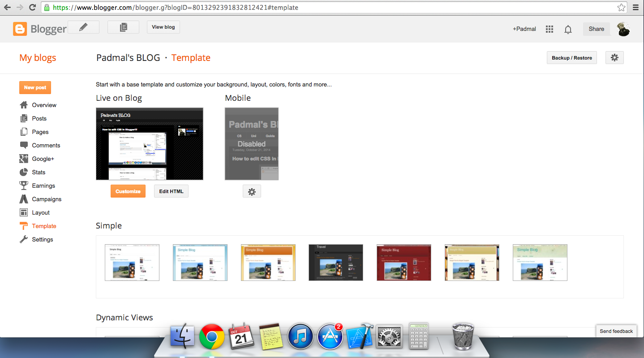Select the dark Travel Simple template thumbnail
The image size is (644, 358).
(x=336, y=263)
